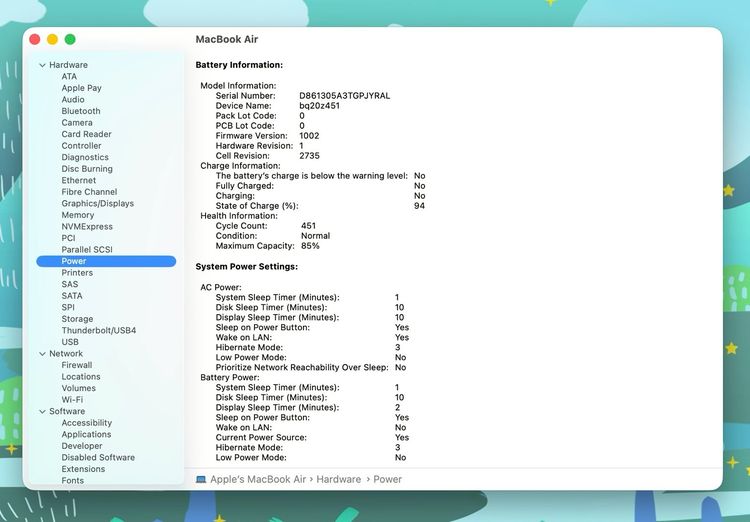750x522 pixels.
Task: Select Applications under Software
Action: (86, 434)
